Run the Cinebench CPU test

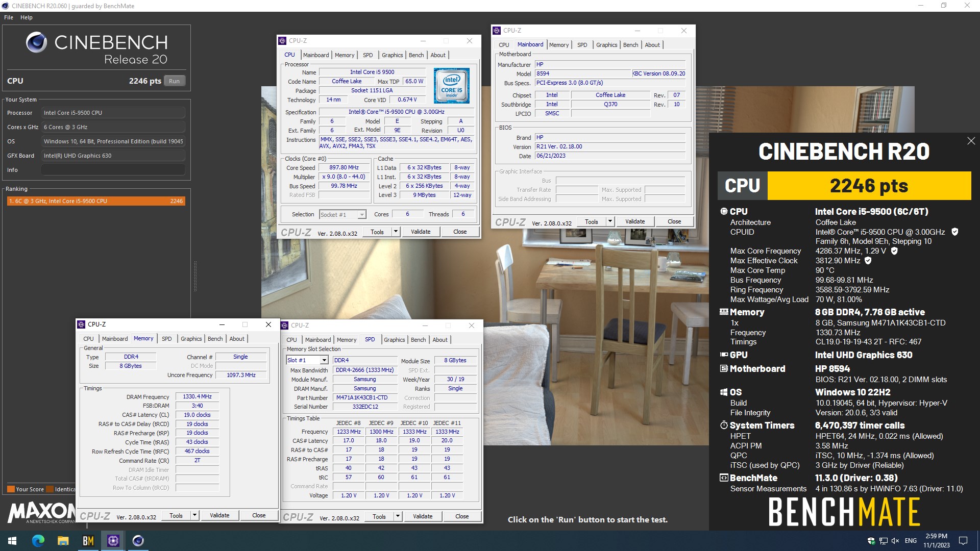click(175, 81)
